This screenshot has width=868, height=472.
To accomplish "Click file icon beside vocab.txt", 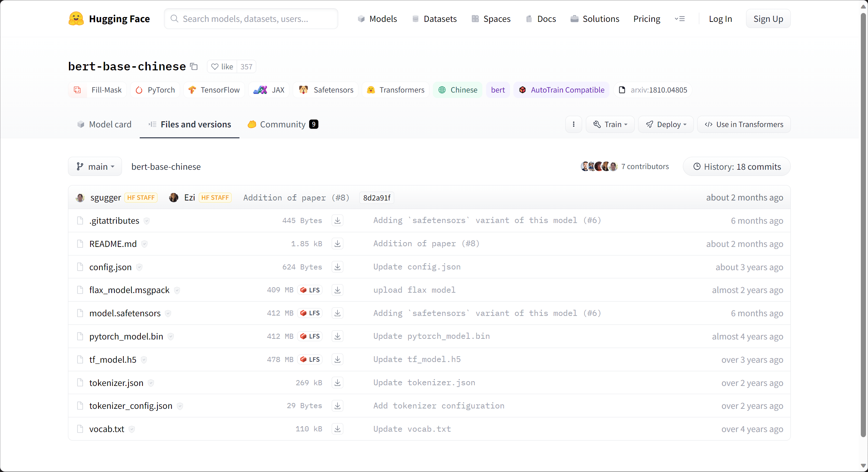I will pos(80,429).
